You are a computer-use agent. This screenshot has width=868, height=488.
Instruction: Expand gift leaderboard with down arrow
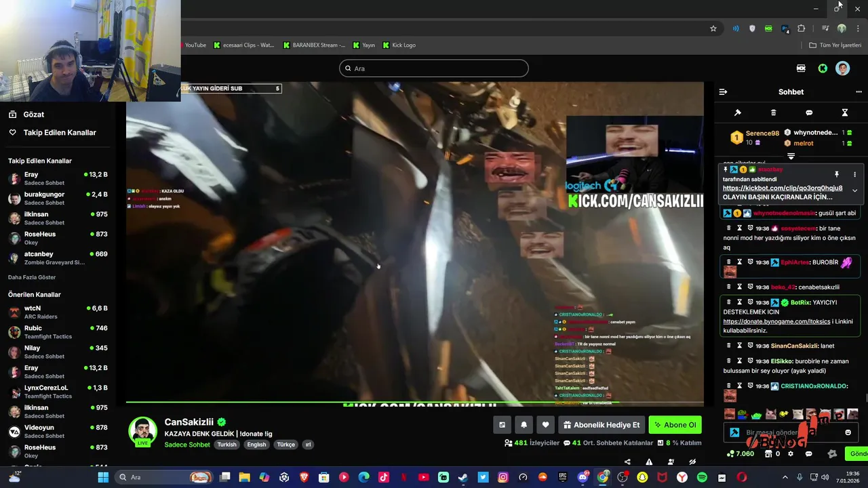(x=791, y=156)
